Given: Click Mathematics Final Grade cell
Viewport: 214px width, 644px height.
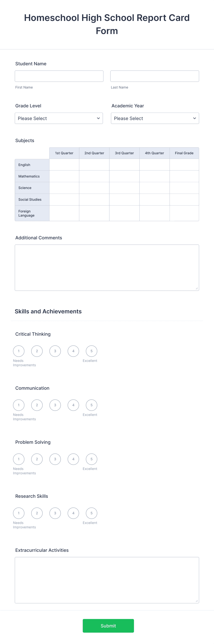Looking at the screenshot, I should click(x=184, y=176).
